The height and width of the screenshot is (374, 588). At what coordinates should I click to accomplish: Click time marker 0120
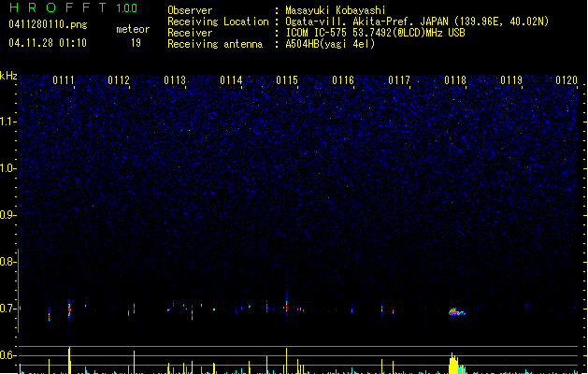(566, 80)
